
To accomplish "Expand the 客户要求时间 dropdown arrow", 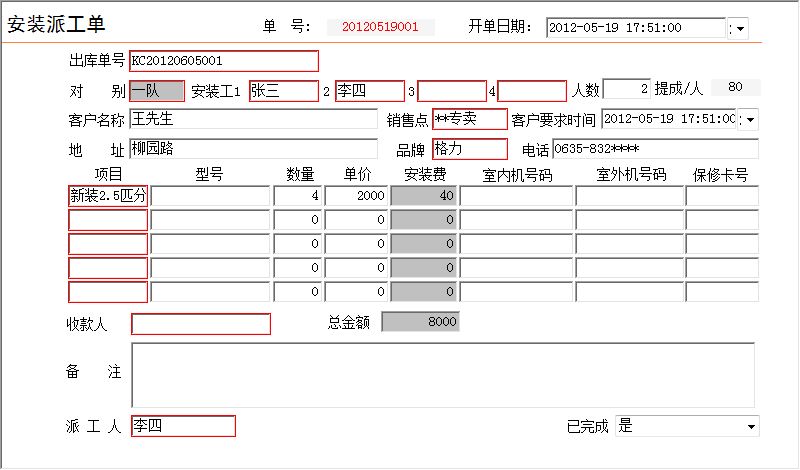I will pyautogui.click(x=749, y=120).
